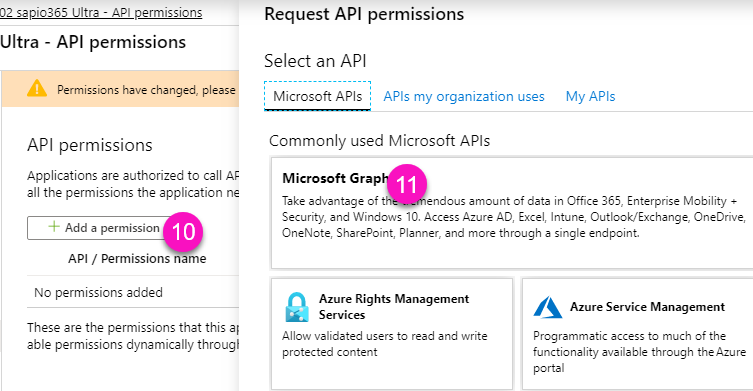The width and height of the screenshot is (753, 391).
Task: Click the yellow warning triangle icon
Action: pos(37,89)
